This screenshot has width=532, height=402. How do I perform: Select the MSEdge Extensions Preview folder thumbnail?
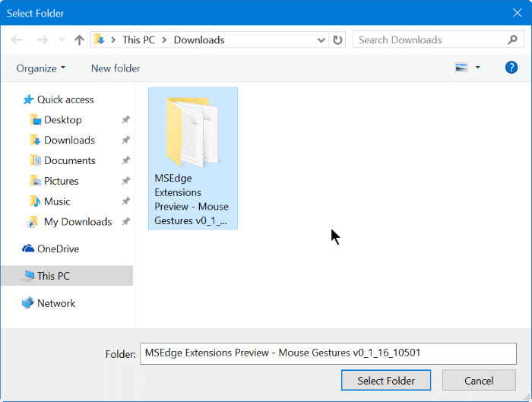coord(193,158)
